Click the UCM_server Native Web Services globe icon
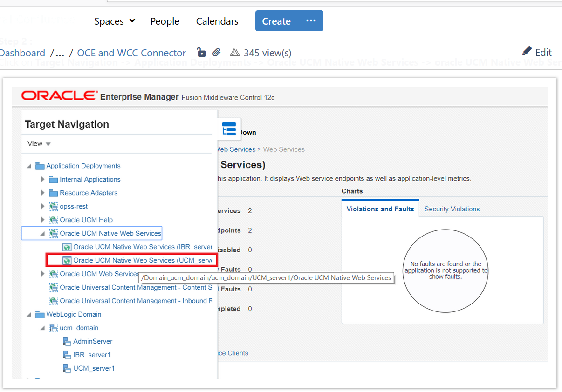This screenshot has height=392, width=562. click(67, 261)
